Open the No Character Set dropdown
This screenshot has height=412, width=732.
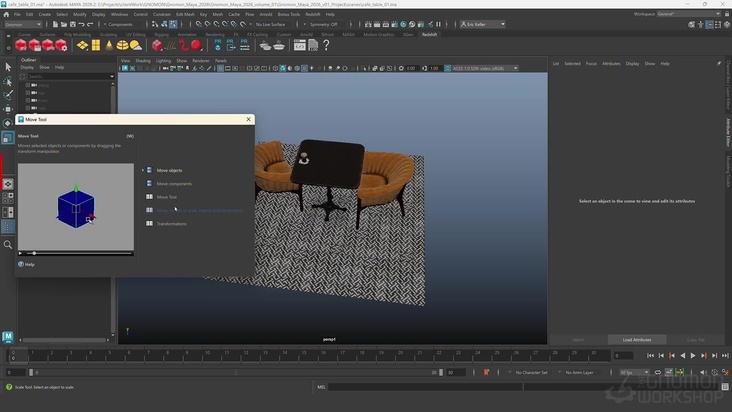tap(531, 372)
